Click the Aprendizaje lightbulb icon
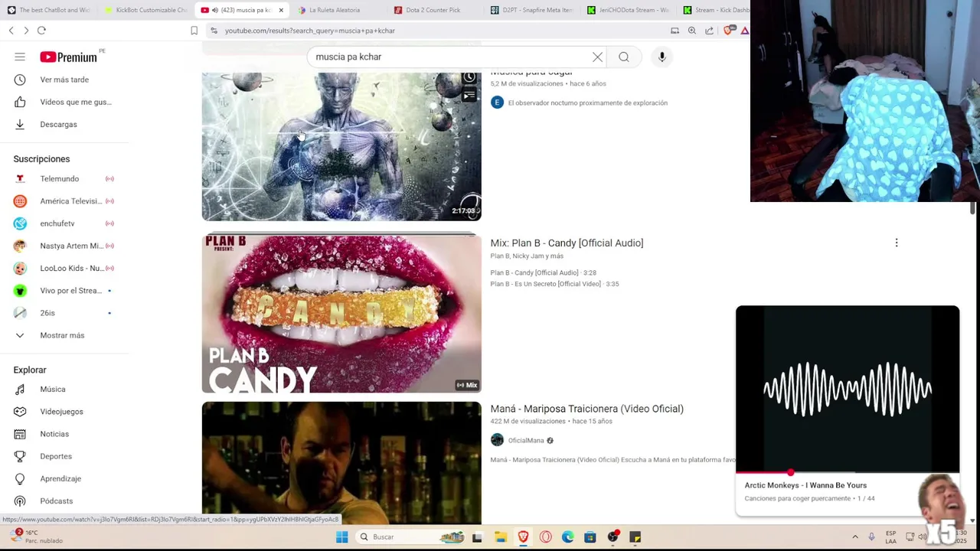Viewport: 980px width, 551px height. [x=20, y=478]
